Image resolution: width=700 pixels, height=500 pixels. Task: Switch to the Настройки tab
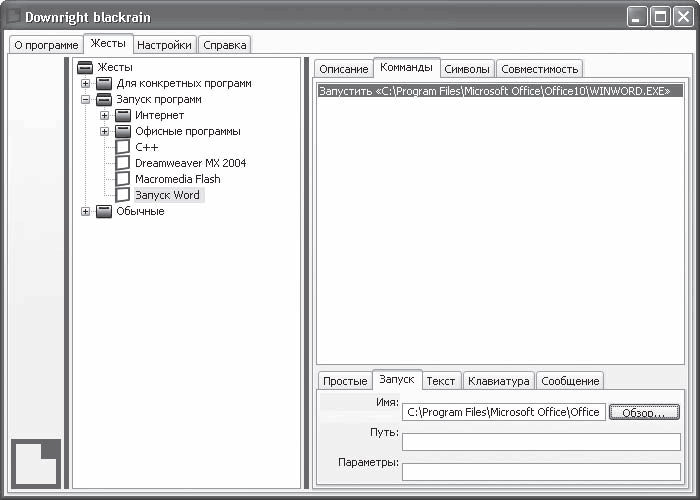point(164,45)
